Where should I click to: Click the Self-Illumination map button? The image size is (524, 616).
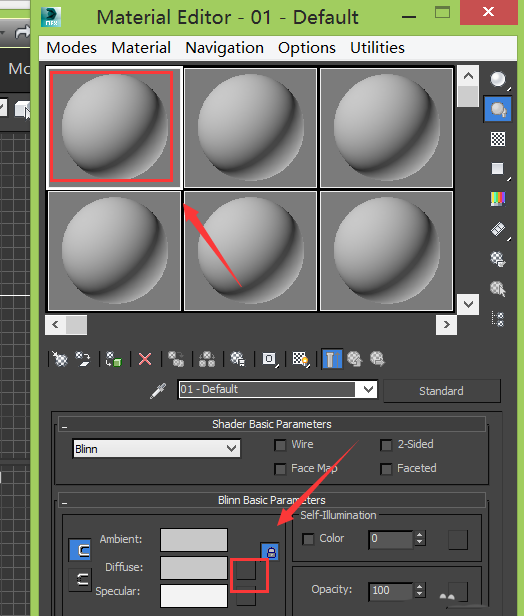point(458,540)
